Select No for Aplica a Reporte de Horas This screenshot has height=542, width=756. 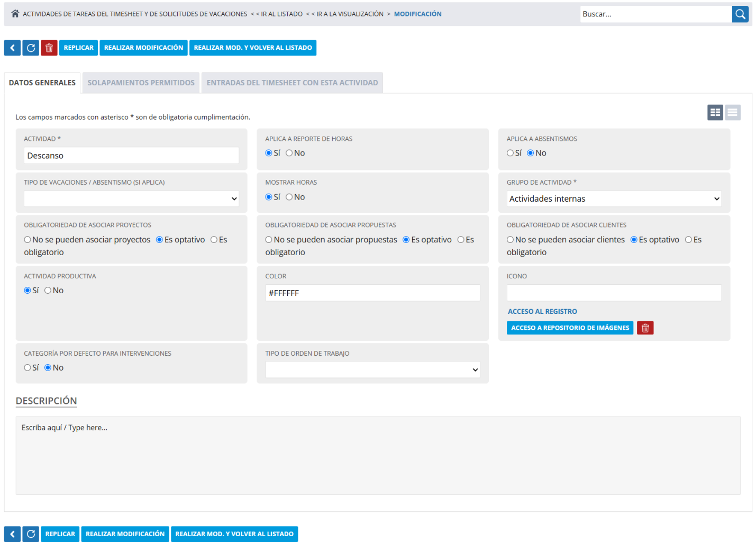click(289, 153)
